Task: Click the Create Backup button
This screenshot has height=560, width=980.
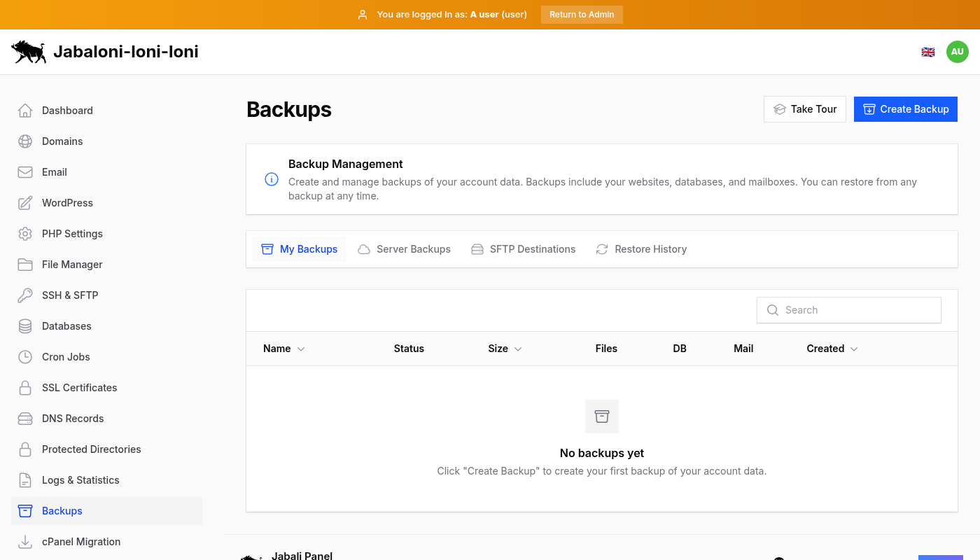Action: pyautogui.click(x=905, y=108)
